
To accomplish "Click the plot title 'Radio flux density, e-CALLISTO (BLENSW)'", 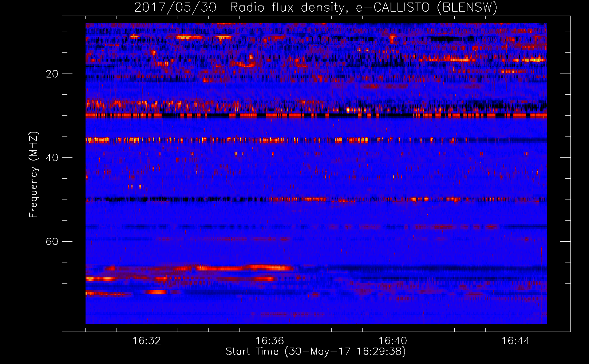I will [x=363, y=7].
